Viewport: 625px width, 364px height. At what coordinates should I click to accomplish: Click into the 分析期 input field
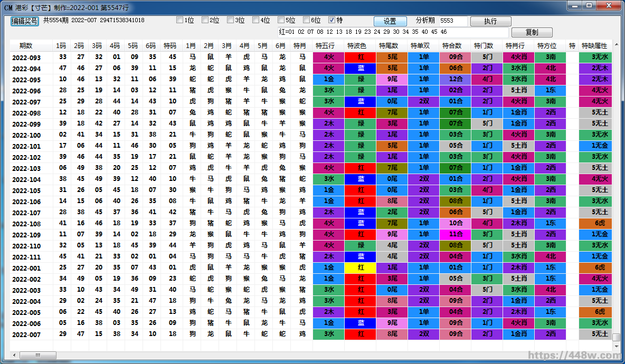click(x=452, y=21)
